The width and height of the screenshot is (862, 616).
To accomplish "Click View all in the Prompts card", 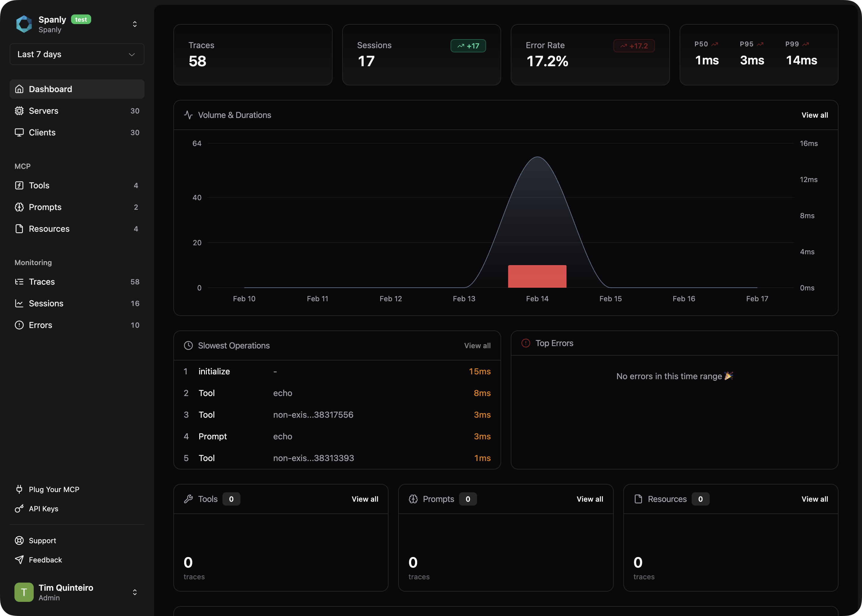I will point(590,499).
